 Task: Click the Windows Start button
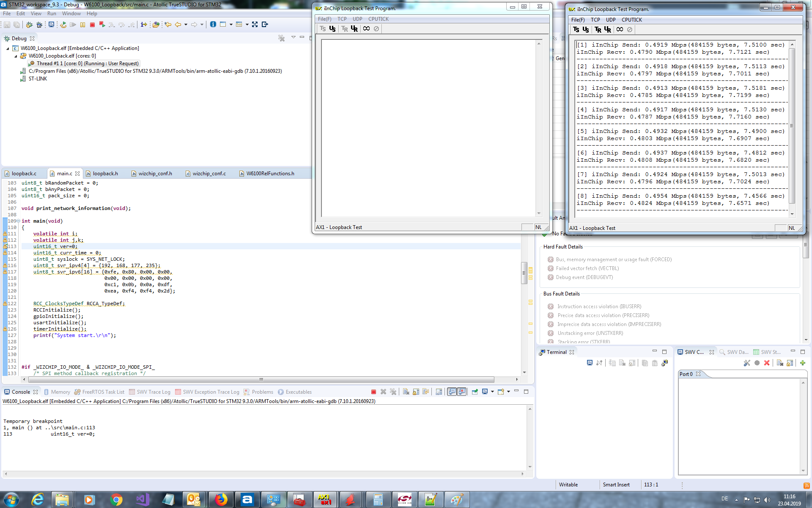coord(11,500)
